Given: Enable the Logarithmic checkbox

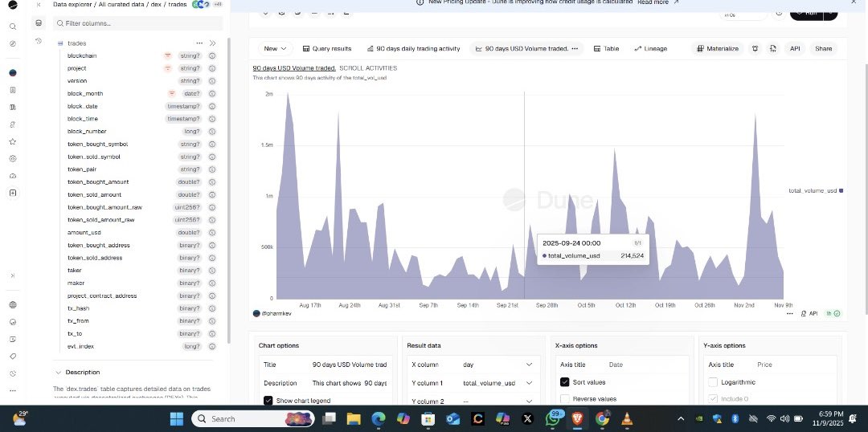Looking at the screenshot, I should (x=713, y=382).
